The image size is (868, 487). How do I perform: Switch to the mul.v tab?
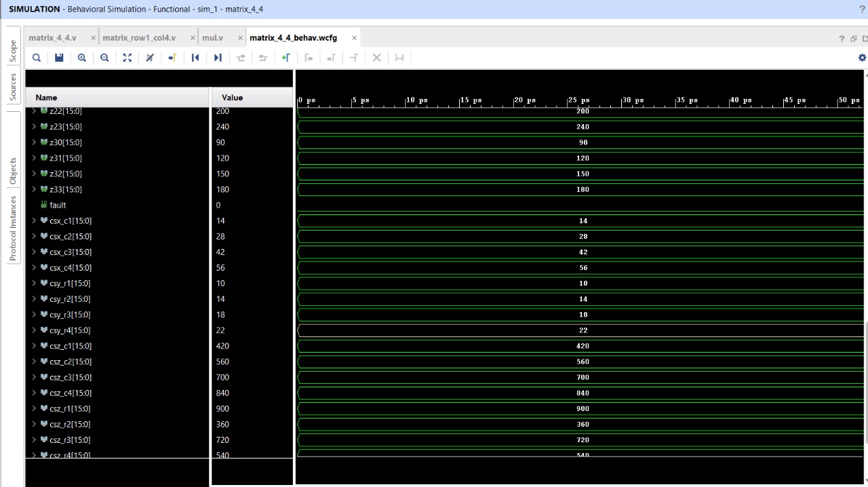coord(213,38)
